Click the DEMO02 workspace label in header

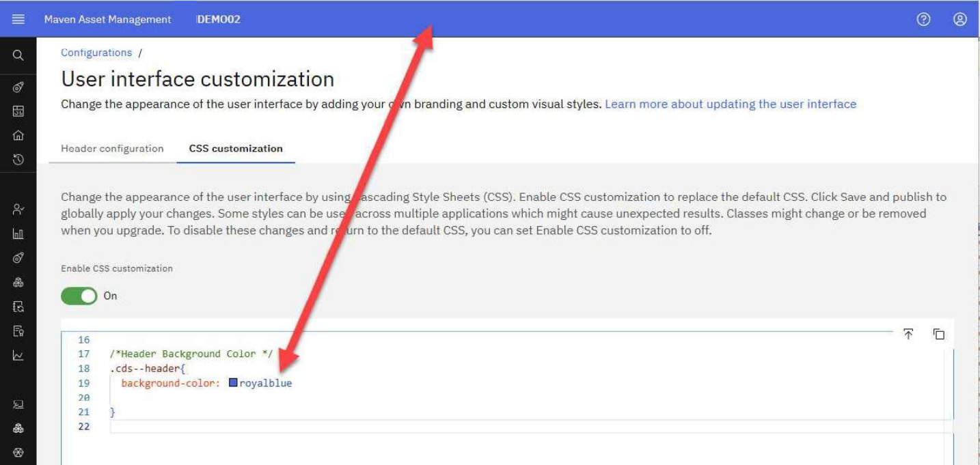pyautogui.click(x=219, y=19)
